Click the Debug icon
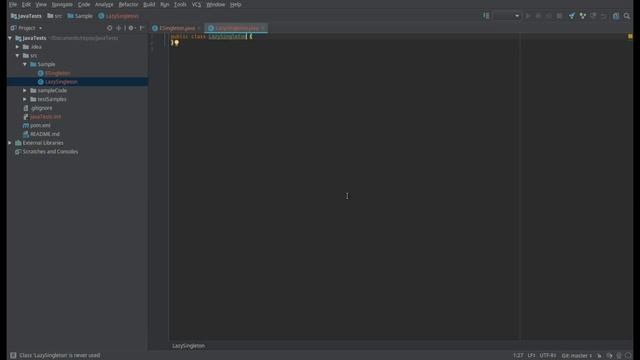Screen dimensions: 640x360 tap(538, 16)
